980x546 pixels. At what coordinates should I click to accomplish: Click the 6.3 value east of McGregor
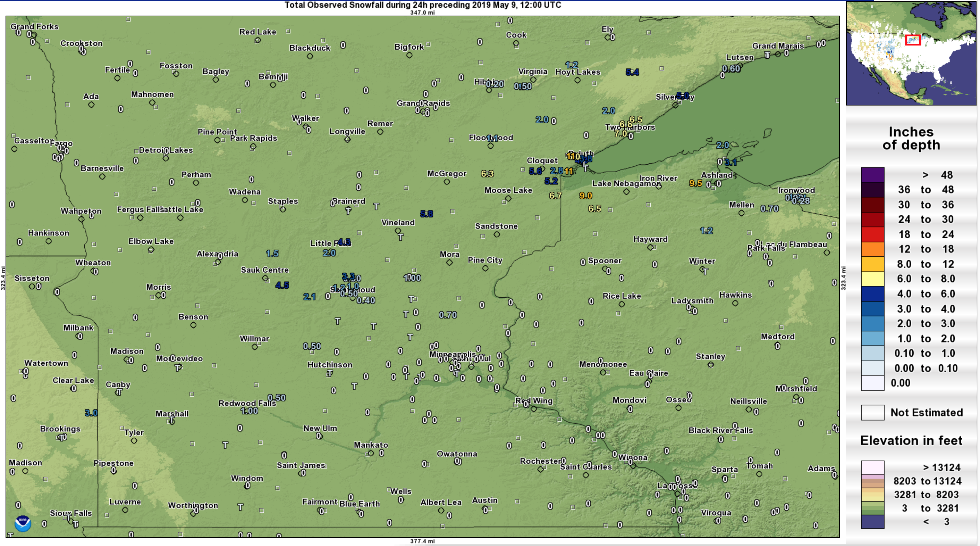(x=487, y=174)
